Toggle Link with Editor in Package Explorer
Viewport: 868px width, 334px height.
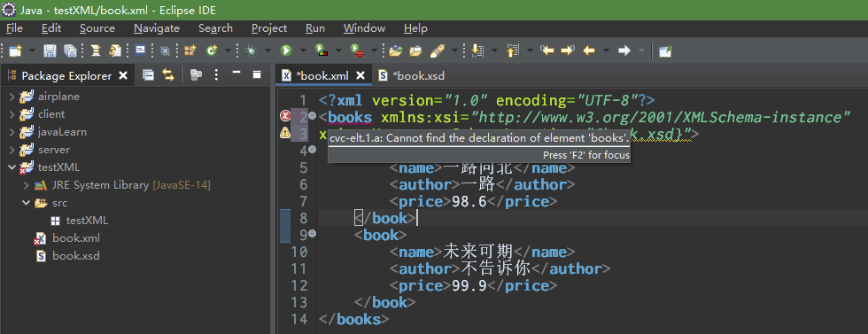click(168, 74)
